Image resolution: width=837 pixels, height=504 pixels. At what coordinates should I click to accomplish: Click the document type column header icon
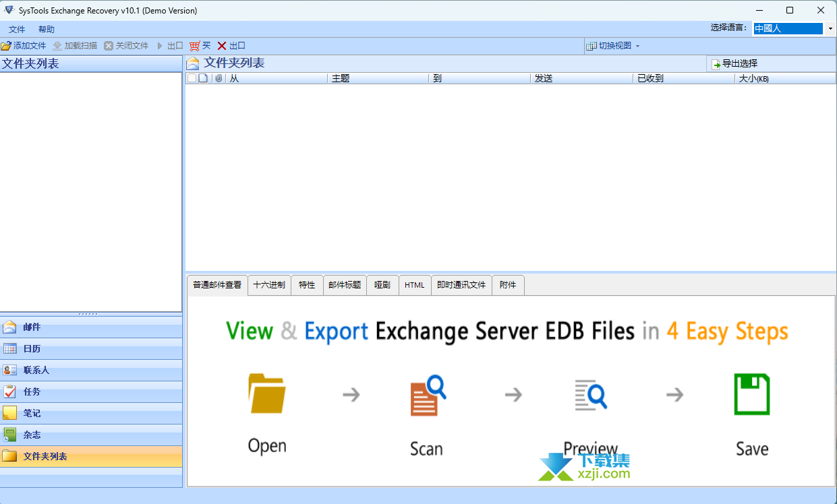(203, 78)
